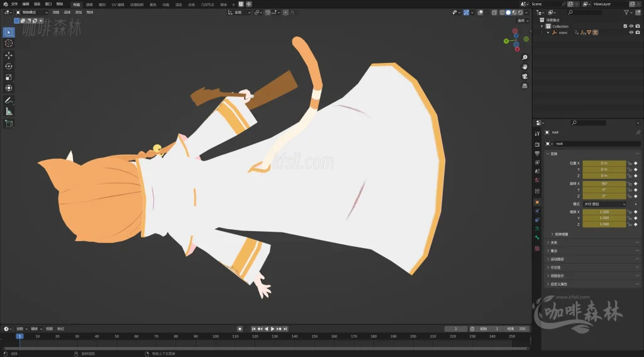Click the end frame field 250
Screen dimensions: 644x357
click(516, 329)
